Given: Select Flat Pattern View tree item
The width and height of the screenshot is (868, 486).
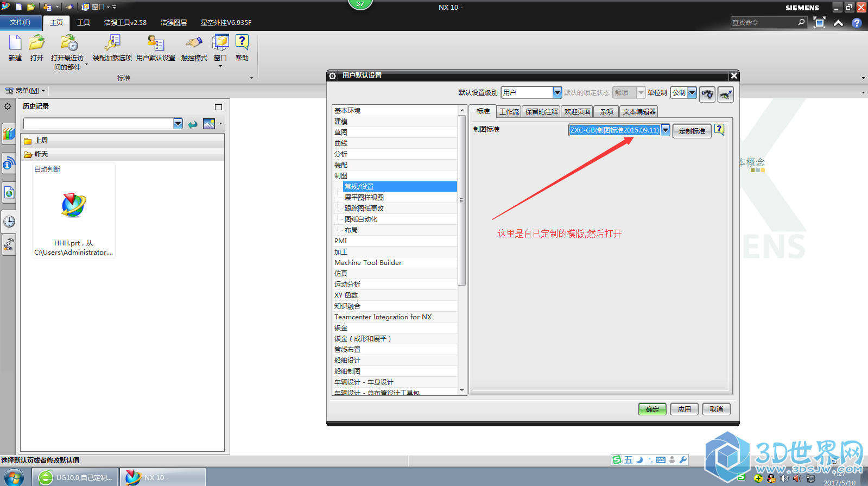Looking at the screenshot, I should (364, 198).
